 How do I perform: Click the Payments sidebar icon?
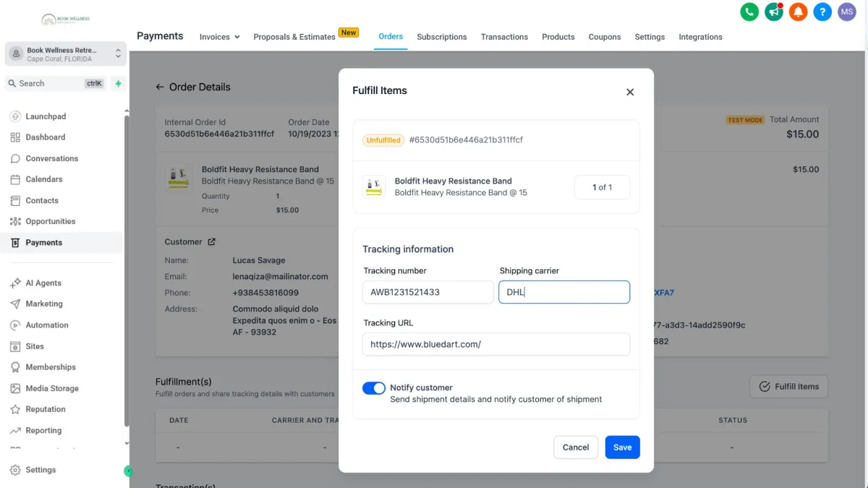(x=15, y=243)
